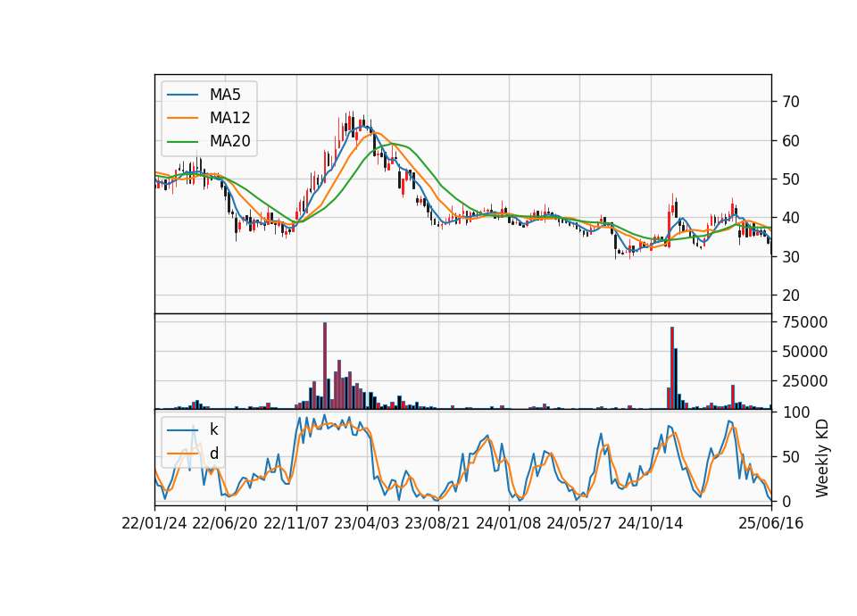
Task: Click the price axis value 30
Action: tap(790, 256)
